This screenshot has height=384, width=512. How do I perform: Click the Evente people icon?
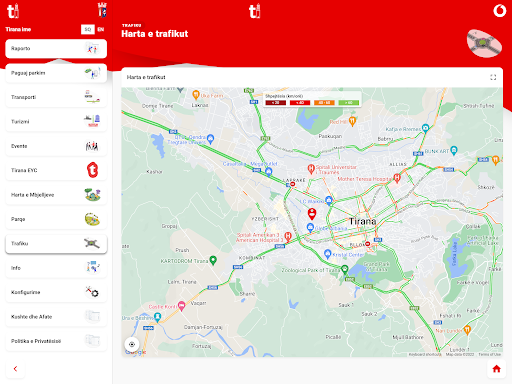92,146
